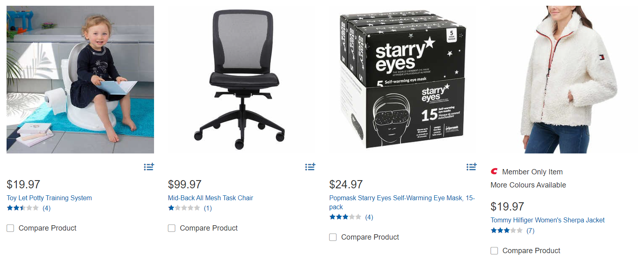Check Compare Product for Mesh Task Chair

pos(172,228)
